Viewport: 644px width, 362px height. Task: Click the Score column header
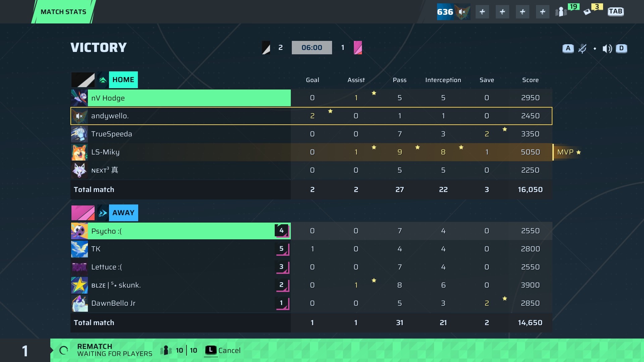click(x=530, y=80)
